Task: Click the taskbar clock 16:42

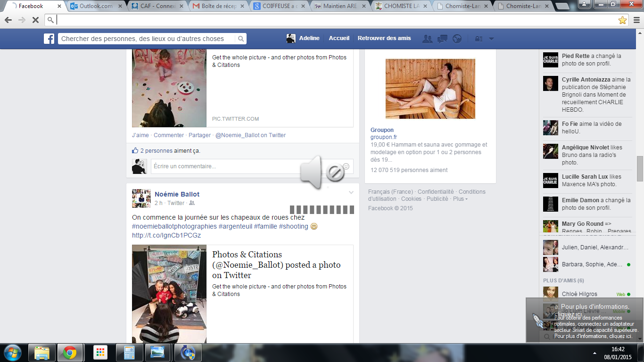Action: tap(618, 349)
